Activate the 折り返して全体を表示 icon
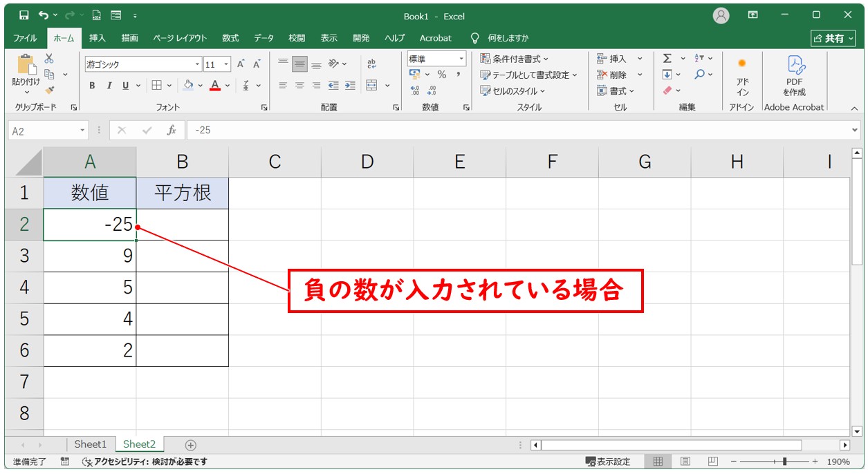 click(371, 63)
